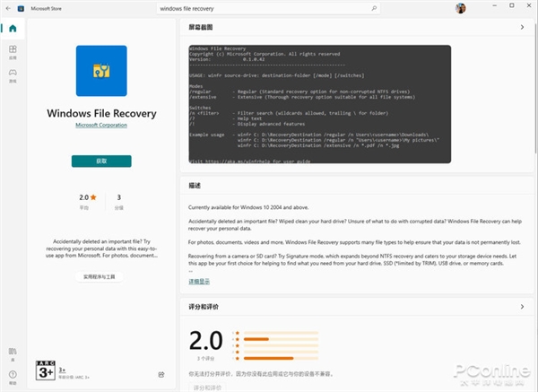The height and width of the screenshot is (392, 538).
Task: Click the IARC 3+ rating badge
Action: [46, 370]
